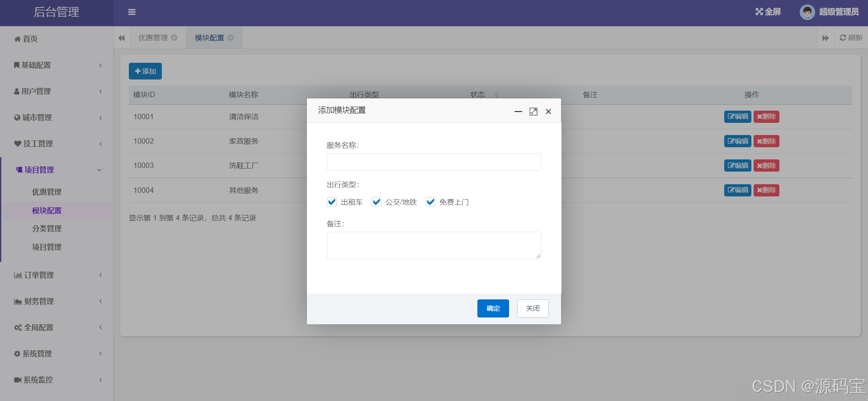Uncheck the 免费上门 checkbox

430,202
